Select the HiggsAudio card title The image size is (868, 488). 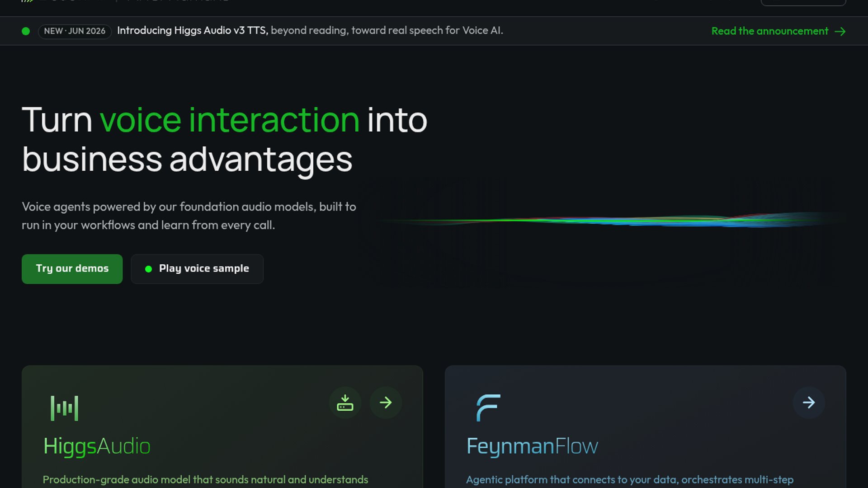(97, 446)
